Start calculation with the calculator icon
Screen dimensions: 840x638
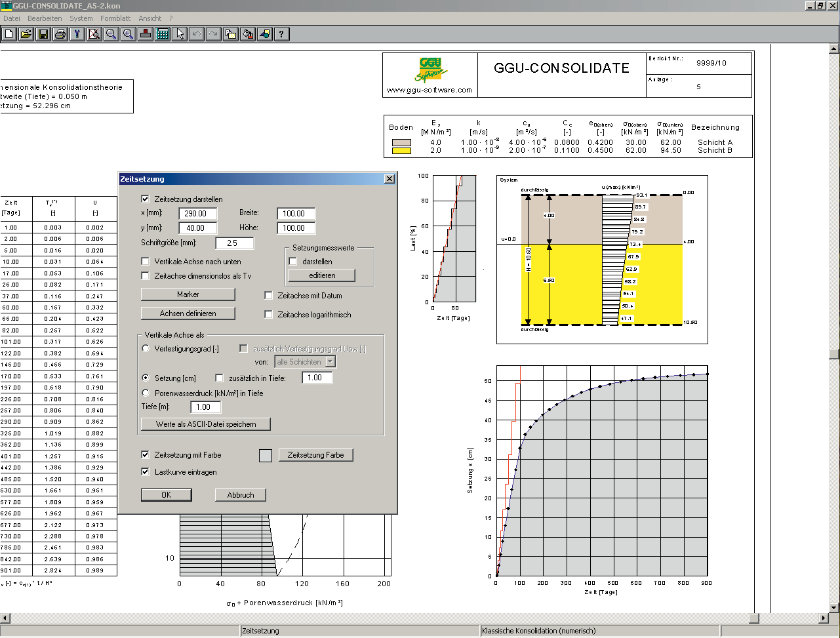[162, 34]
